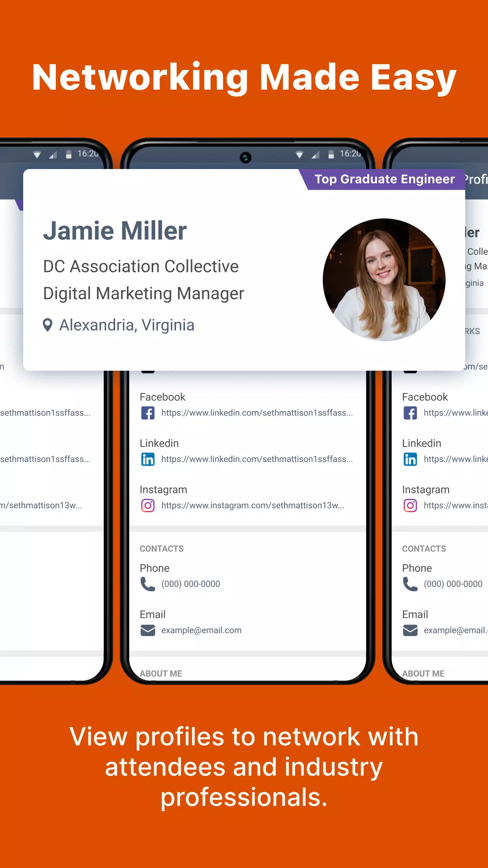Tap the Networking Made Easy headline
This screenshot has width=488, height=868.
click(244, 78)
